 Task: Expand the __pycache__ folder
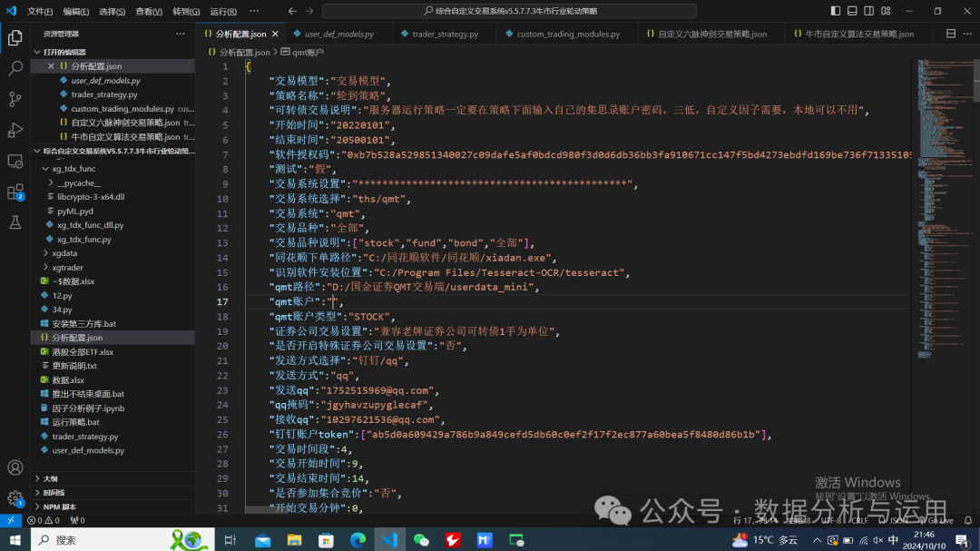(x=51, y=183)
